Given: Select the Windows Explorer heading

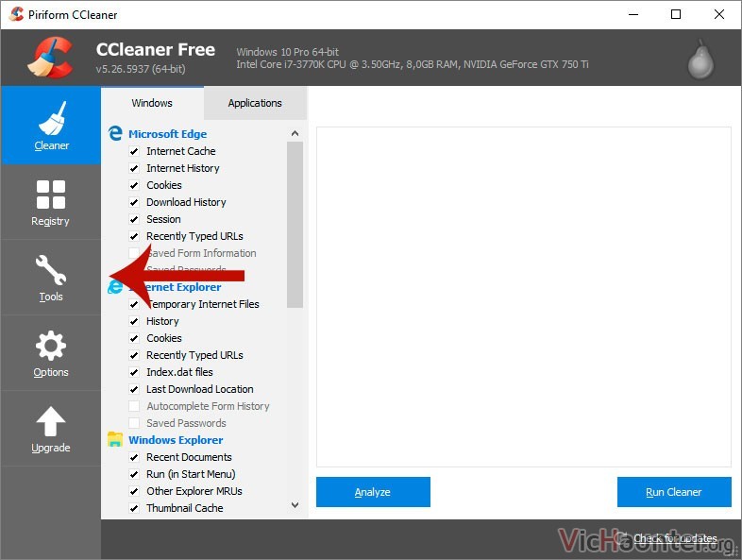Looking at the screenshot, I should (x=176, y=440).
